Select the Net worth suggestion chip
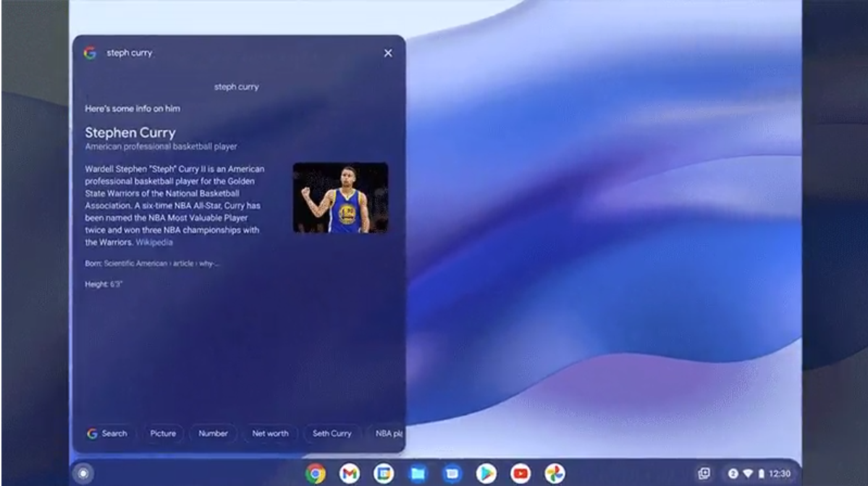The height and width of the screenshot is (486, 868). click(270, 433)
